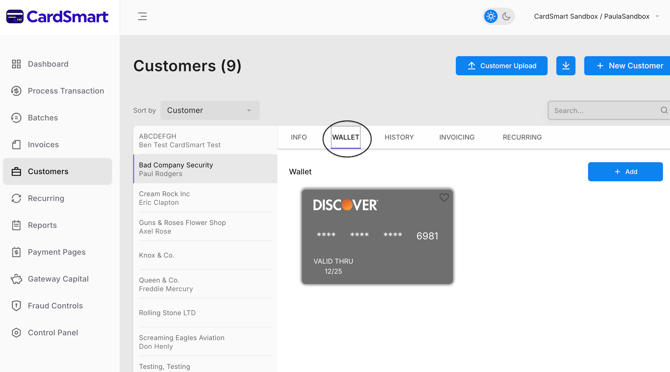Switch to dark mode moon icon
Image resolution: width=670 pixels, height=372 pixels.
(506, 17)
